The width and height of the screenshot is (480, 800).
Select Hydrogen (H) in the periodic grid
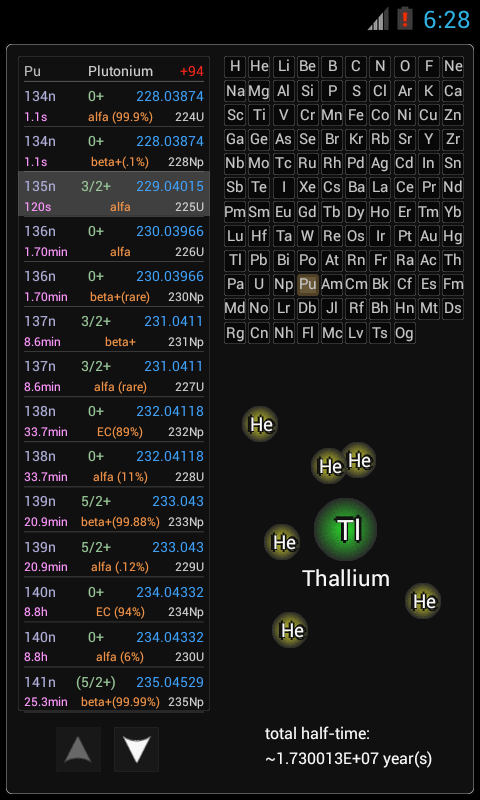pyautogui.click(x=235, y=66)
